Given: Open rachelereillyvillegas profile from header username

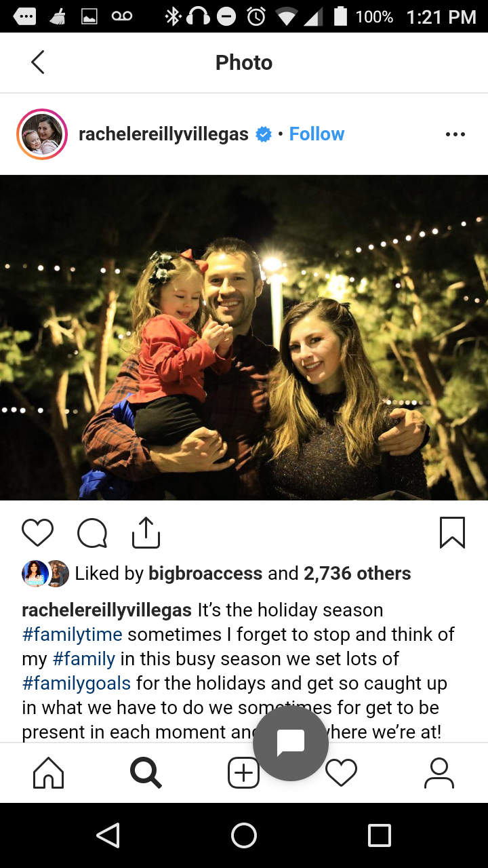Looking at the screenshot, I should click(x=163, y=134).
